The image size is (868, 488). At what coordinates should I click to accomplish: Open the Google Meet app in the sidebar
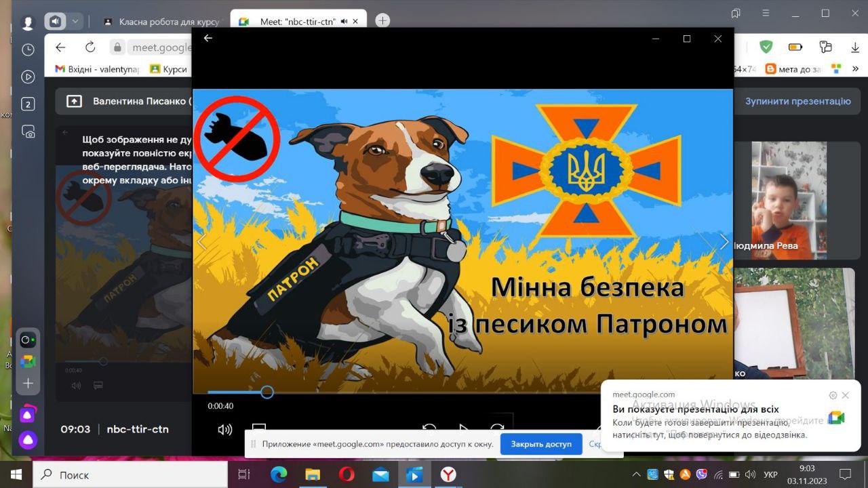click(28, 362)
